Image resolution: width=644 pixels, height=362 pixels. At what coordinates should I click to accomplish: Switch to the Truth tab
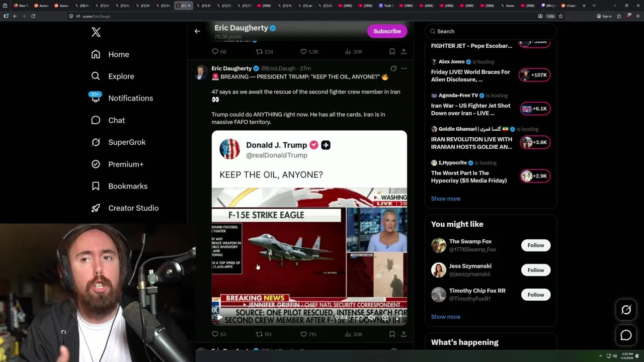(386, 6)
